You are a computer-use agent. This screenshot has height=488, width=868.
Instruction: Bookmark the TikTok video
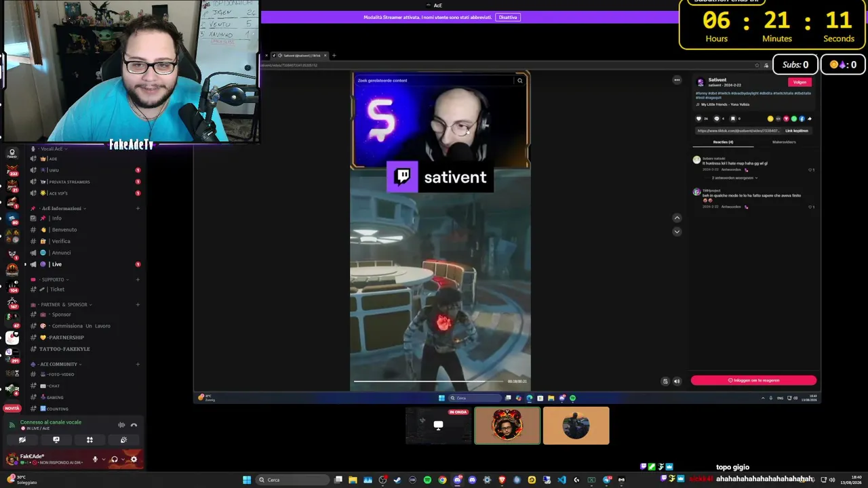pyautogui.click(x=733, y=119)
